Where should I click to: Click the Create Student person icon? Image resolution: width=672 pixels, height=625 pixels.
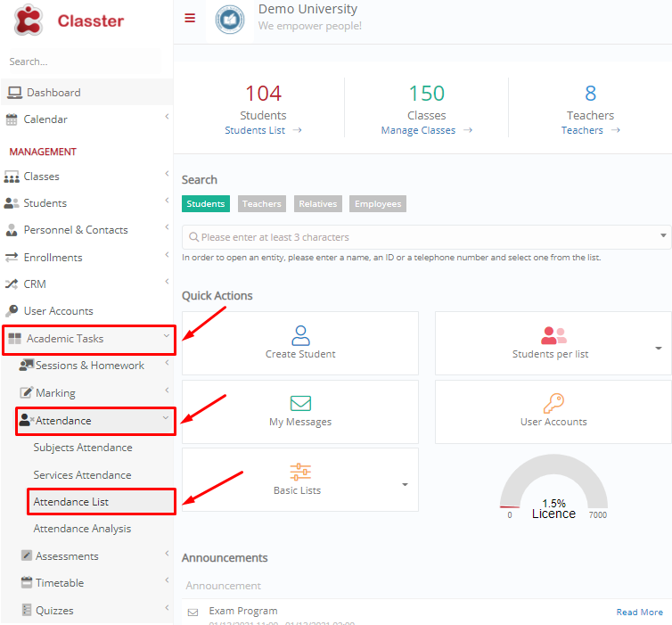coord(300,335)
